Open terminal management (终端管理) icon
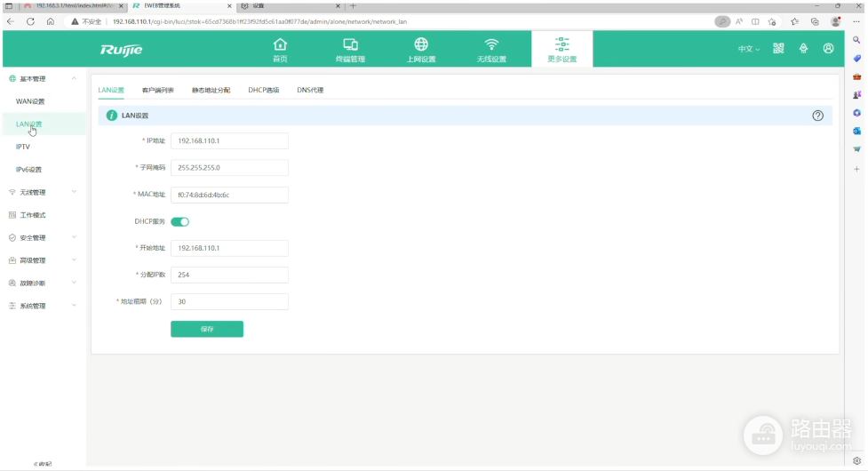Viewport: 868px width, 471px height. coord(350,44)
